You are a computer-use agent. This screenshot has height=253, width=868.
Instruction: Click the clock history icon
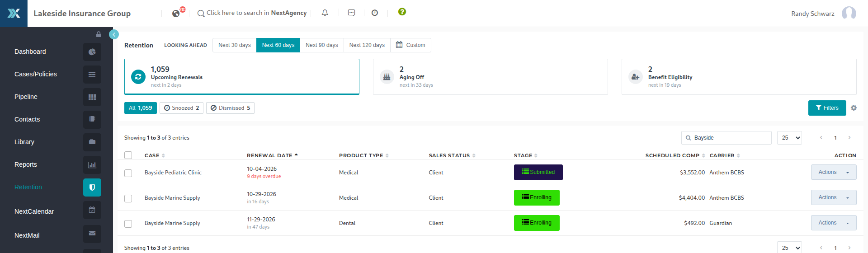tap(374, 13)
